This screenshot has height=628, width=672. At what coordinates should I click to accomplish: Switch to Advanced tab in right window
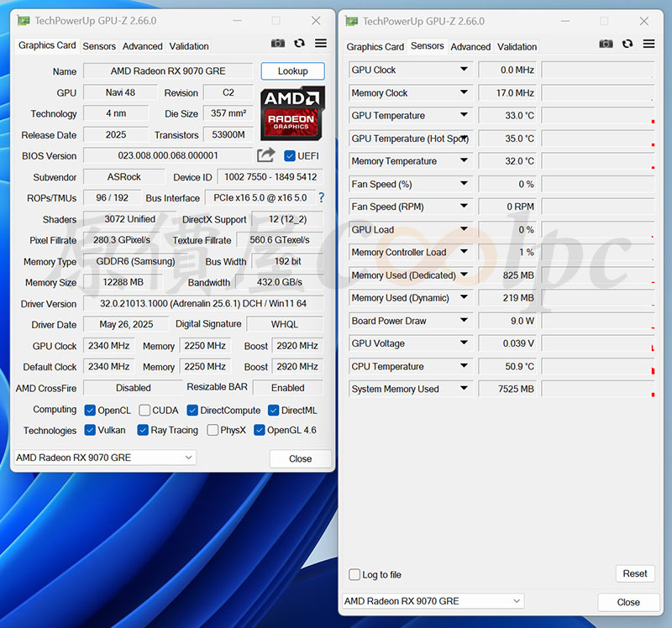[x=470, y=47]
